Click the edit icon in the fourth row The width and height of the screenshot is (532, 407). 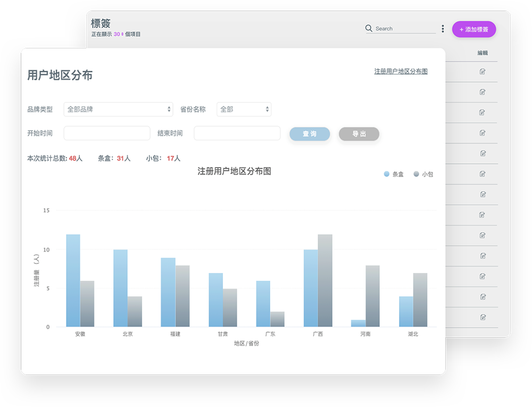coord(483,133)
